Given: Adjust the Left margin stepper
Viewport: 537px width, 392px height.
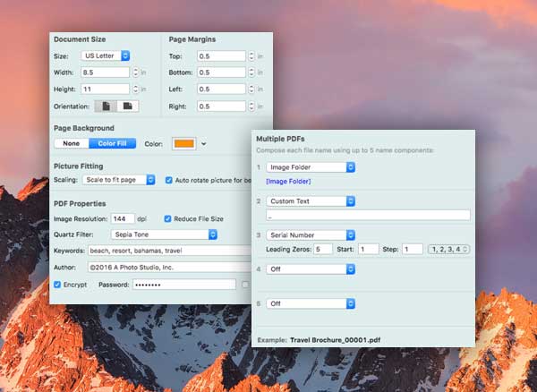Looking at the screenshot, I should 251,89.
